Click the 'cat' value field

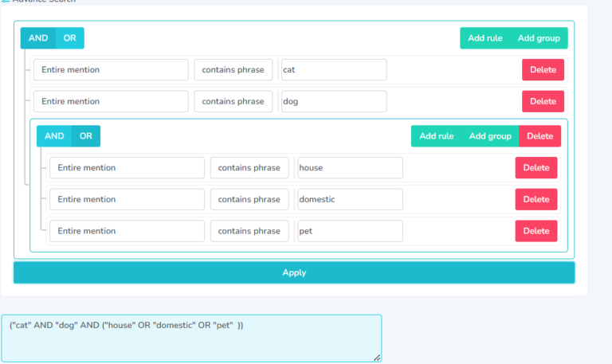(334, 70)
